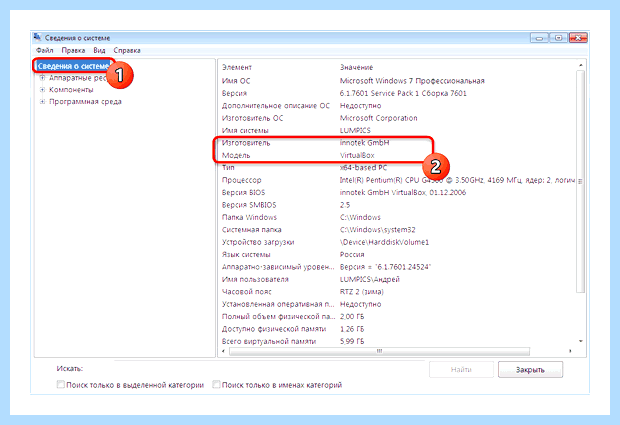Viewport: 620px width, 425px height.
Task: Click the horizontal scrollbar right arrow
Action: point(570,351)
